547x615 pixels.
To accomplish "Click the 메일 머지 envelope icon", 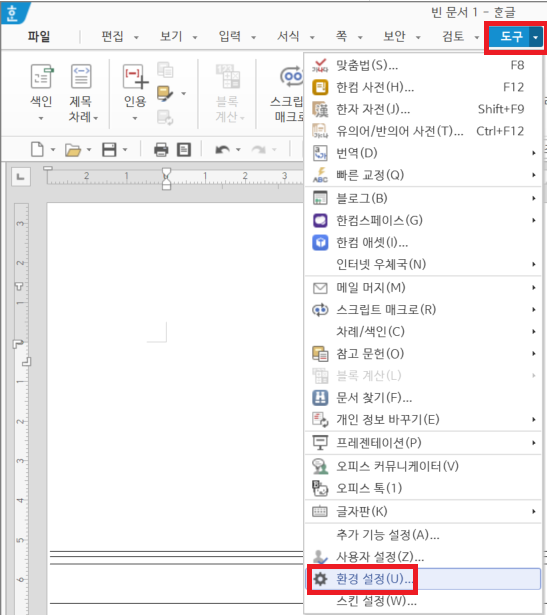I will [320, 288].
